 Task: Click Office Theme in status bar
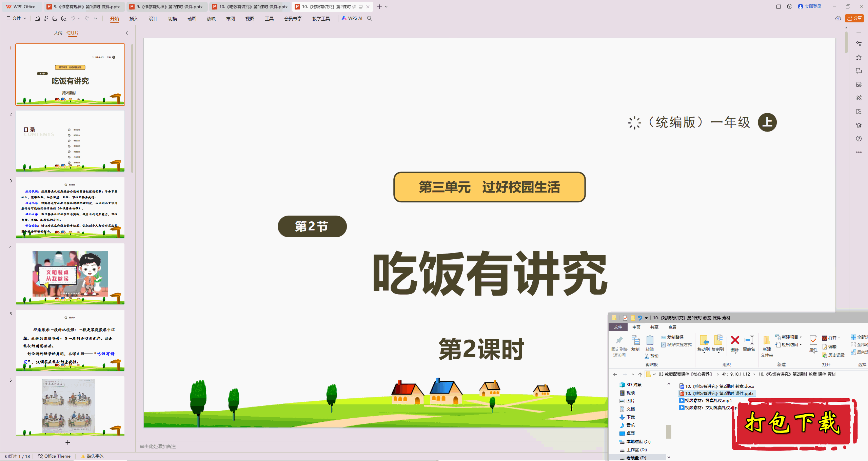(54, 456)
